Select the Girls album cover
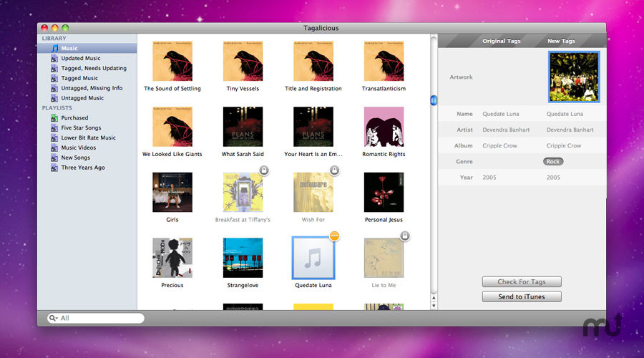 coord(172,193)
